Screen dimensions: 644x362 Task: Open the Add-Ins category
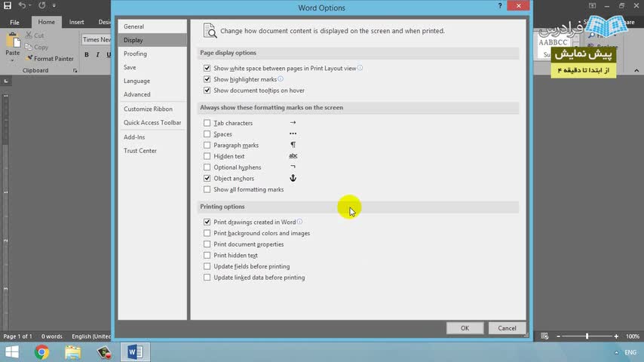click(152, 137)
